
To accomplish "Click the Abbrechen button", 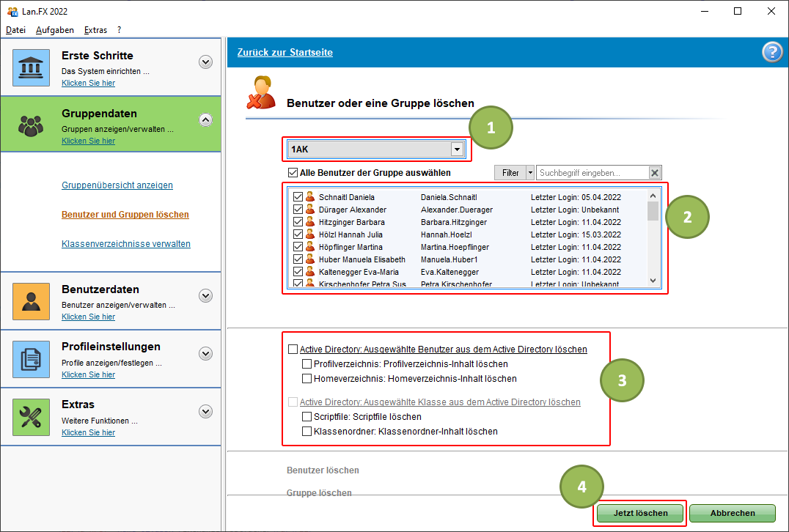I will (732, 513).
